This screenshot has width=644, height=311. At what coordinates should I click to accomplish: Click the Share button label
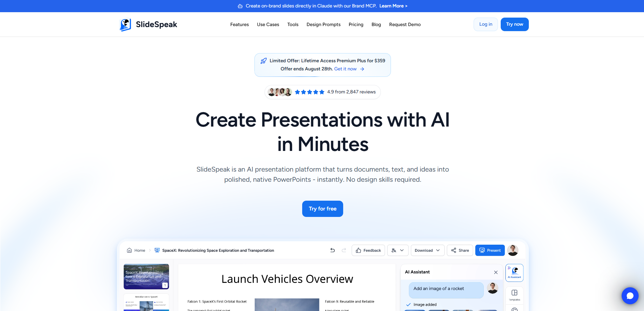(464, 250)
